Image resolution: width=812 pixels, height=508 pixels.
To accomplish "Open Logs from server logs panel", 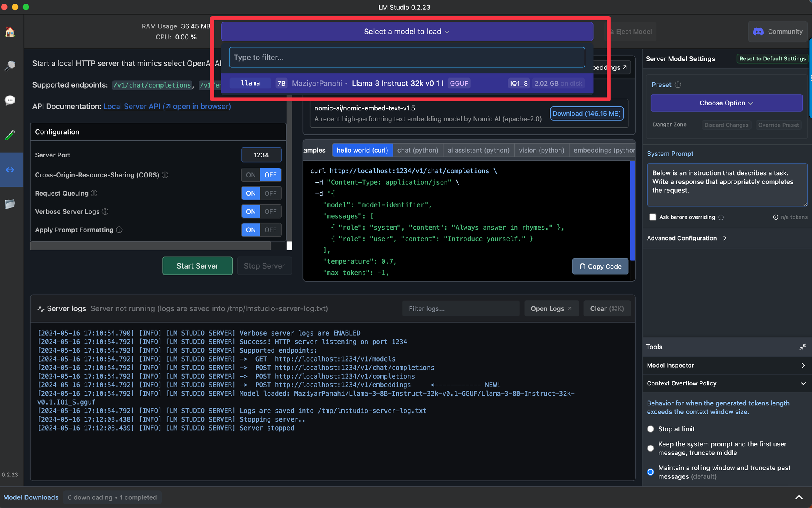I will pyautogui.click(x=550, y=308).
